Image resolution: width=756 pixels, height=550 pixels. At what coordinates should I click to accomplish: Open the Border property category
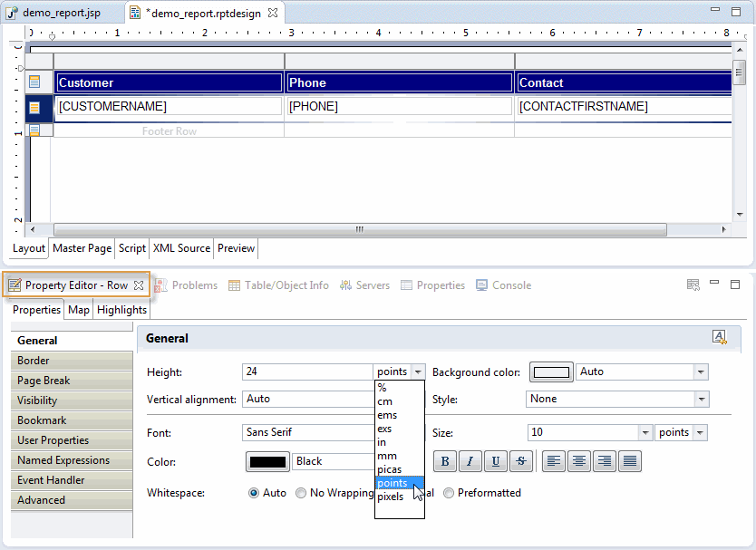point(72,361)
